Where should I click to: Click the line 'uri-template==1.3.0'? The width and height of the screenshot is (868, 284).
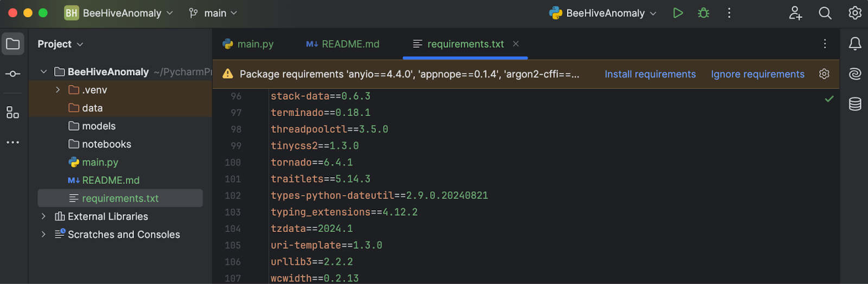point(327,245)
